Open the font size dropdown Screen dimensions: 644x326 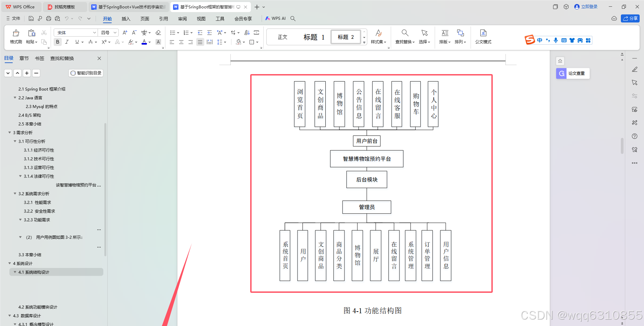(x=115, y=33)
